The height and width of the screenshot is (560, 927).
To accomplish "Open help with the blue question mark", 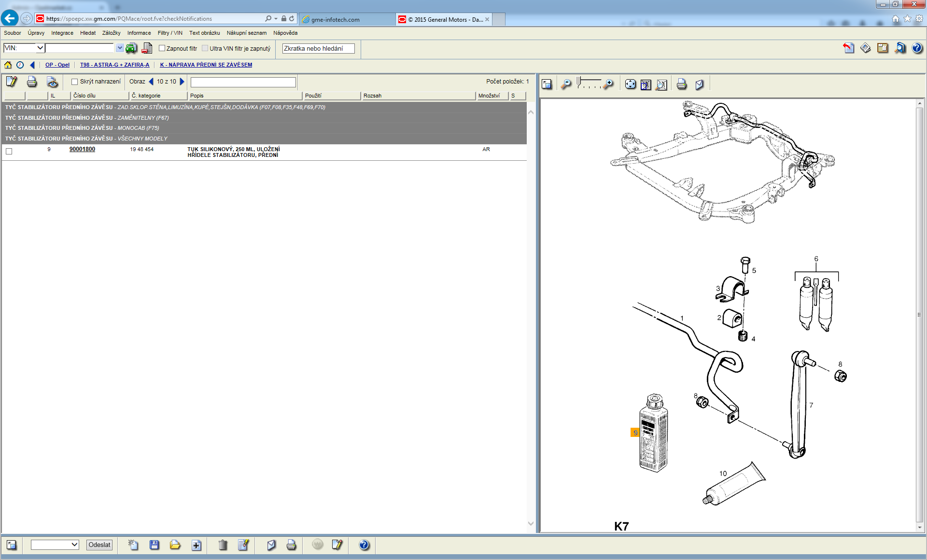I will [x=917, y=48].
